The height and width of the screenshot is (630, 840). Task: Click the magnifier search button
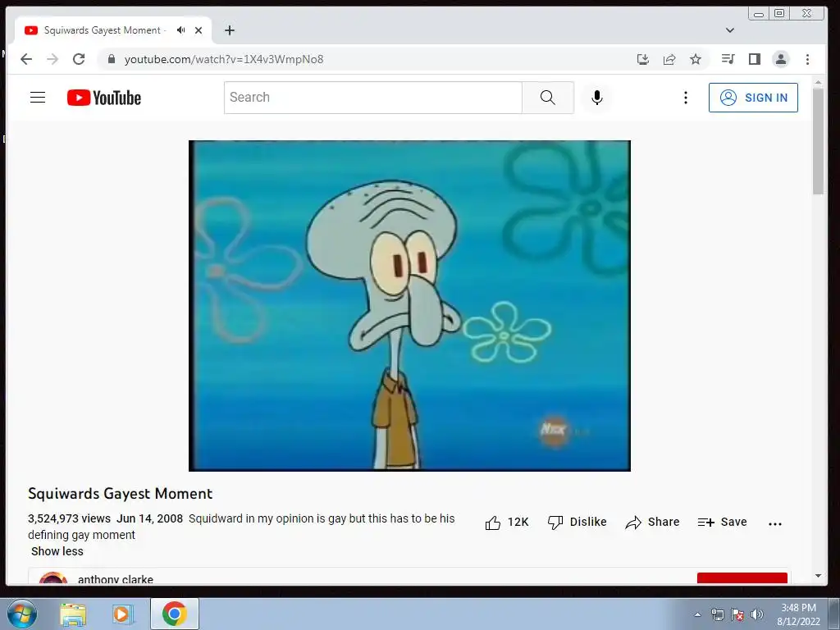547,98
